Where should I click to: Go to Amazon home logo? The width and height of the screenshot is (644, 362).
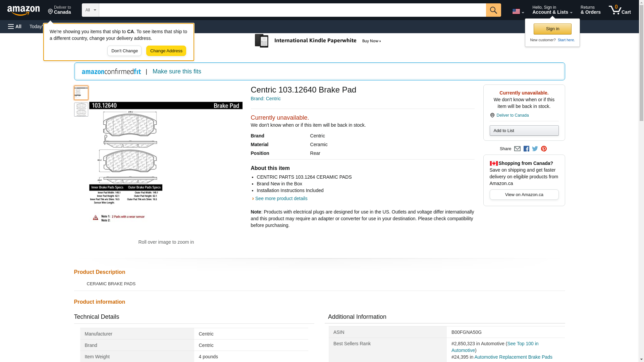click(23, 10)
